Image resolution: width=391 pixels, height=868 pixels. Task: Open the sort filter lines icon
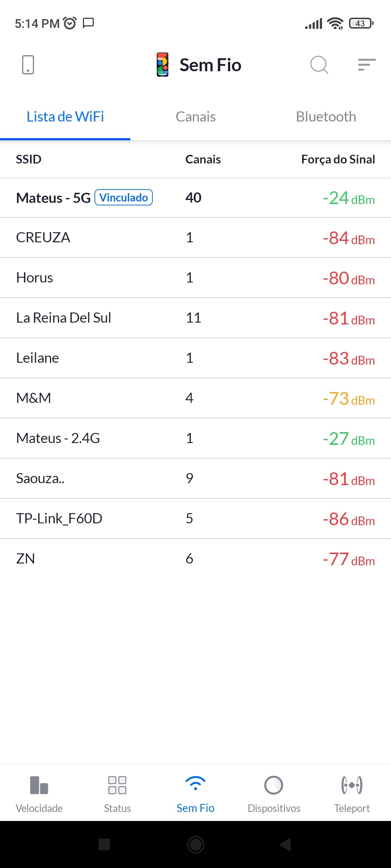(x=366, y=65)
